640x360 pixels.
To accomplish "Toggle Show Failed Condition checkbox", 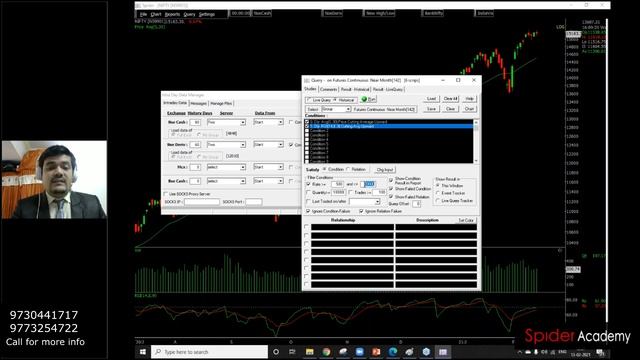I will pos(391,189).
